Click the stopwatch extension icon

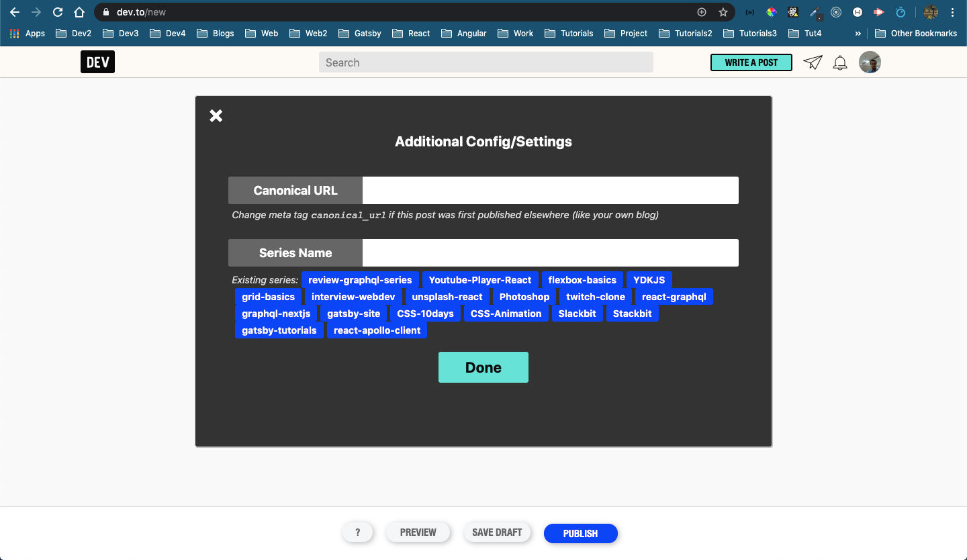(x=901, y=12)
